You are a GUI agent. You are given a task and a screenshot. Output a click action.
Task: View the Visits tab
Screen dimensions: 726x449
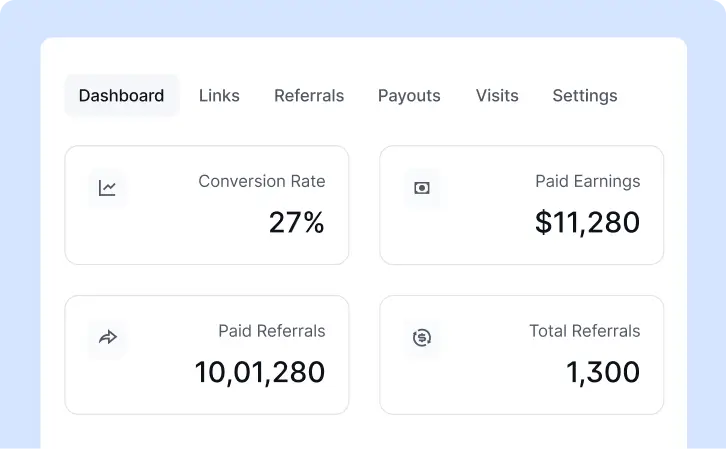point(497,95)
